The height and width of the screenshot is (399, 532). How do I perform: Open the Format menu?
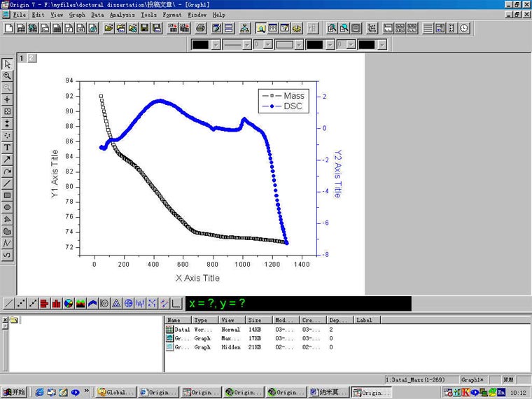[172, 15]
